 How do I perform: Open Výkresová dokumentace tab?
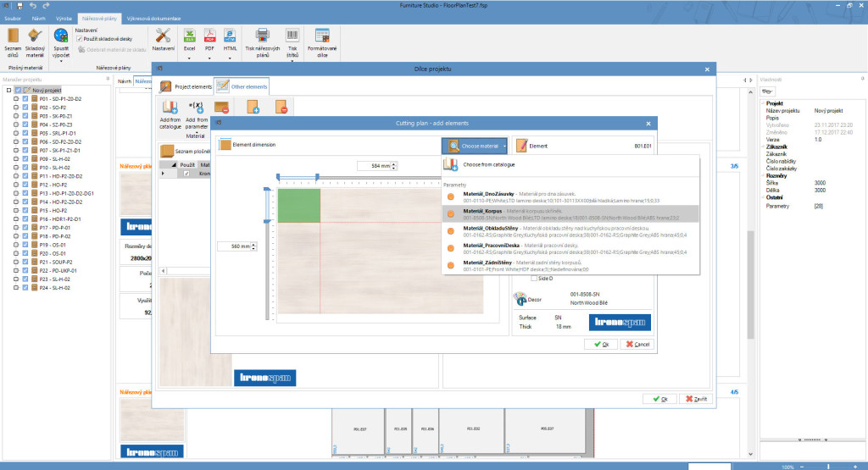[154, 19]
